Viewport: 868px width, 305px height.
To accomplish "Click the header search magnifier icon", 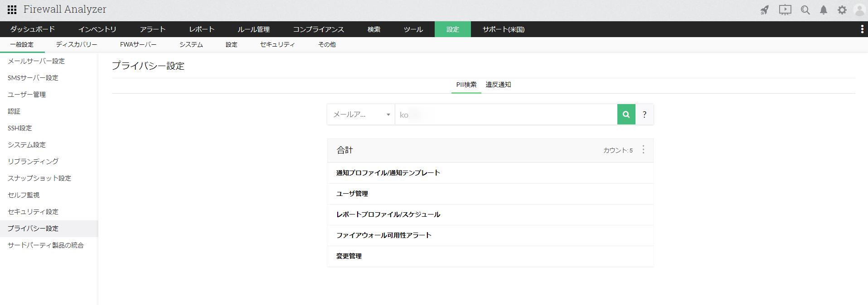I will [x=805, y=10].
